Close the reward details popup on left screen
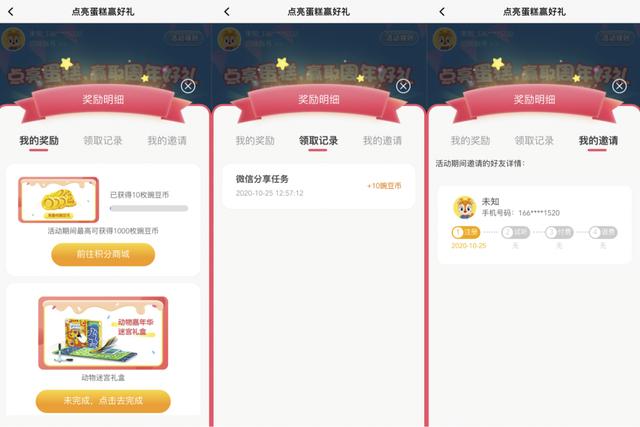The width and height of the screenshot is (640, 427). click(188, 86)
